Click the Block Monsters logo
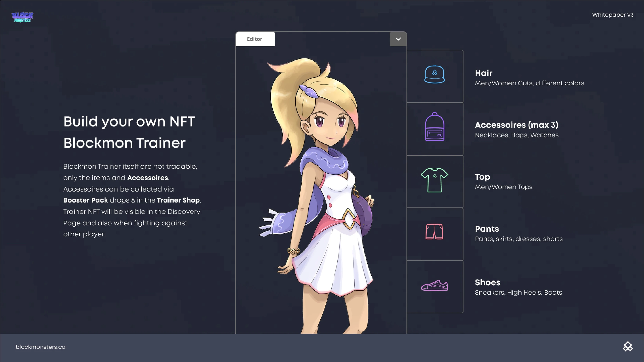Viewport: 644px width, 362px height. click(22, 17)
